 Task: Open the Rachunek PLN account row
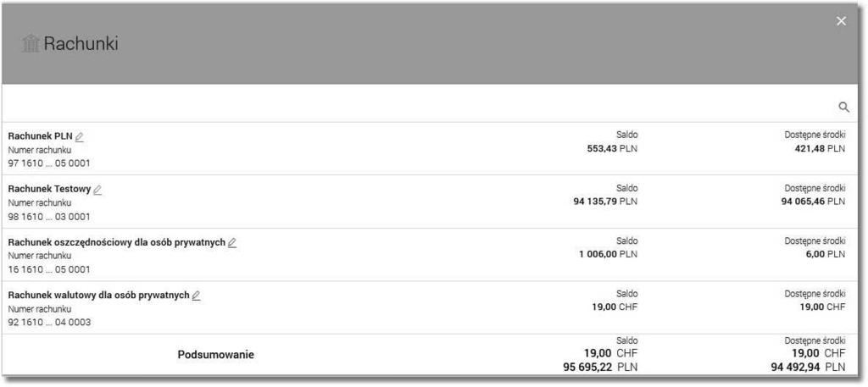pyautogui.click(x=430, y=149)
